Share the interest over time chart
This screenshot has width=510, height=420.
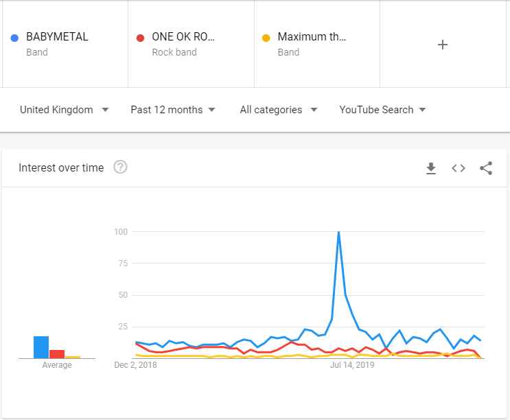(486, 168)
